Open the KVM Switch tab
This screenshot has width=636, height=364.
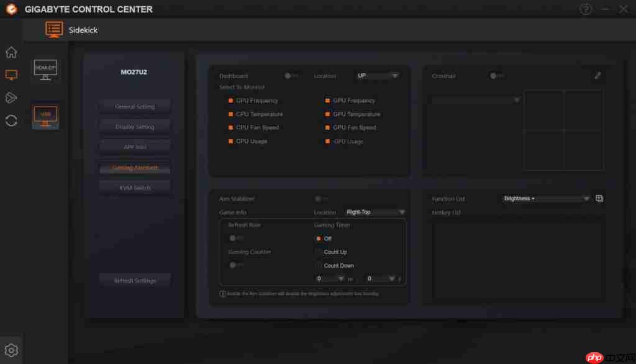pos(135,188)
